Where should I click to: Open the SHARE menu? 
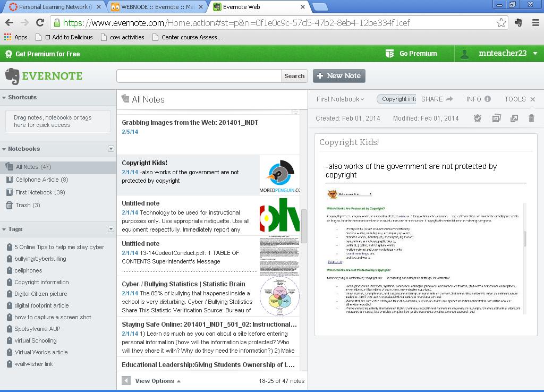point(432,99)
